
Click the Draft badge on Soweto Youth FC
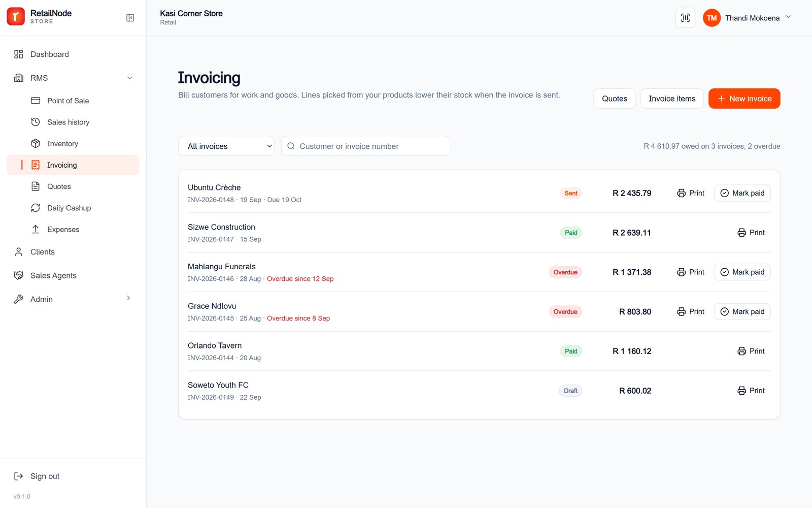570,391
